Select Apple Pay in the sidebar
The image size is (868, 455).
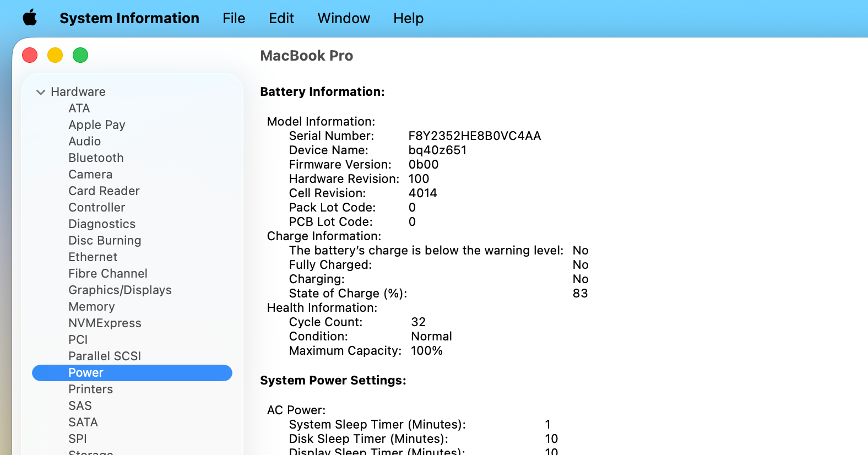[96, 125]
